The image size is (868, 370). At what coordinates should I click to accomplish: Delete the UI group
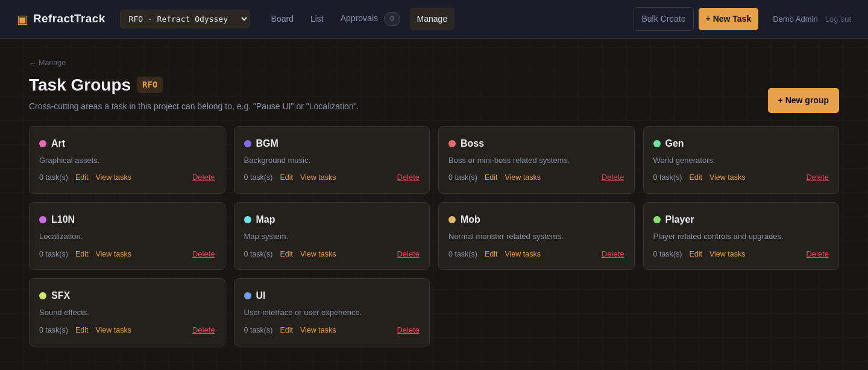pos(408,330)
